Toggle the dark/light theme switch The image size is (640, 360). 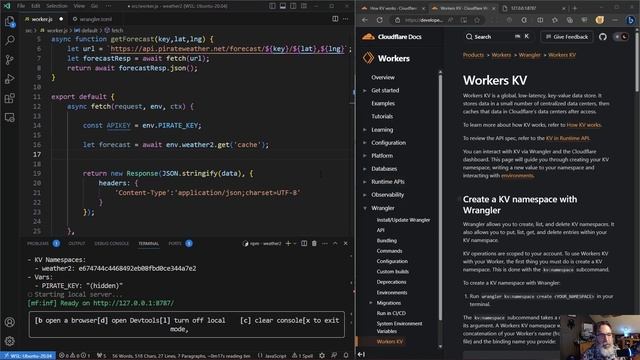(x=621, y=37)
